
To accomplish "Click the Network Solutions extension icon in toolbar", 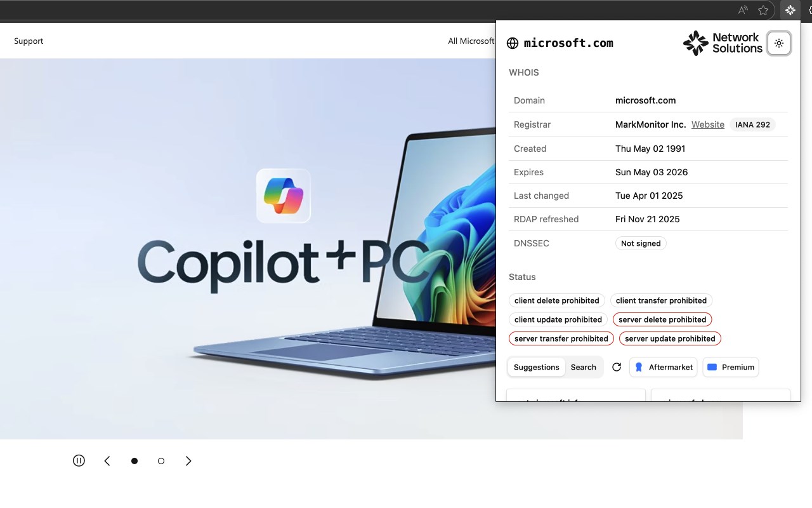I will [790, 10].
